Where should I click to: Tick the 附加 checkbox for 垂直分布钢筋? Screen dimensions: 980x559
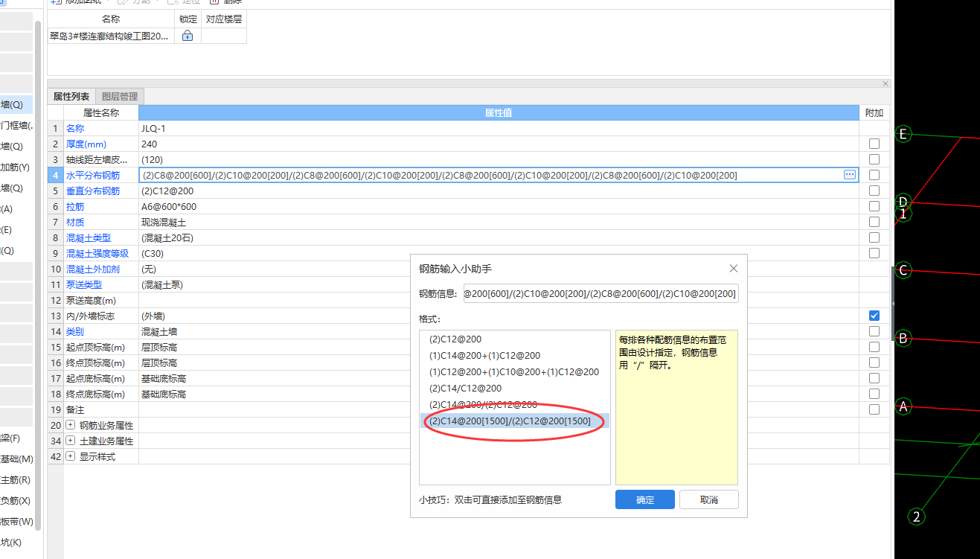pos(874,191)
